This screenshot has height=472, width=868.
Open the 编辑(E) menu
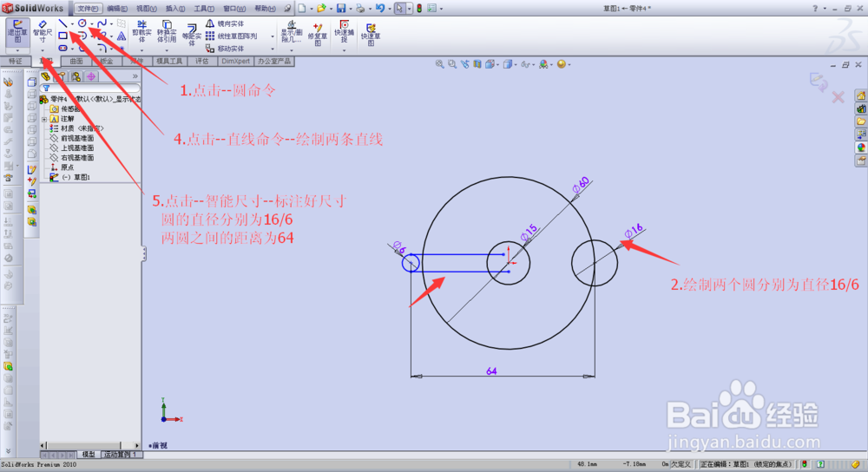[117, 9]
